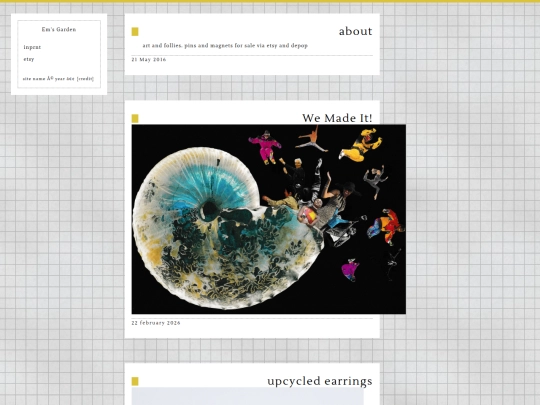Click the '21 May 2016' date text
The width and height of the screenshot is (540, 405).
149,60
